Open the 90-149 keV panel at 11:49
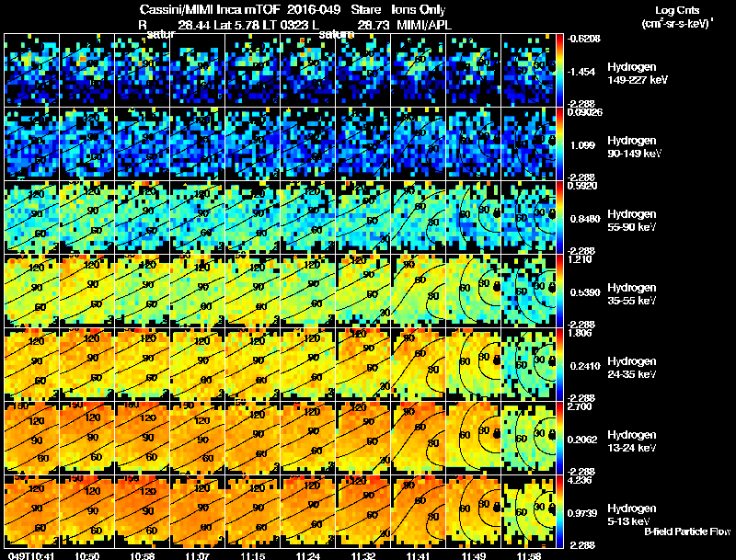 click(473, 143)
